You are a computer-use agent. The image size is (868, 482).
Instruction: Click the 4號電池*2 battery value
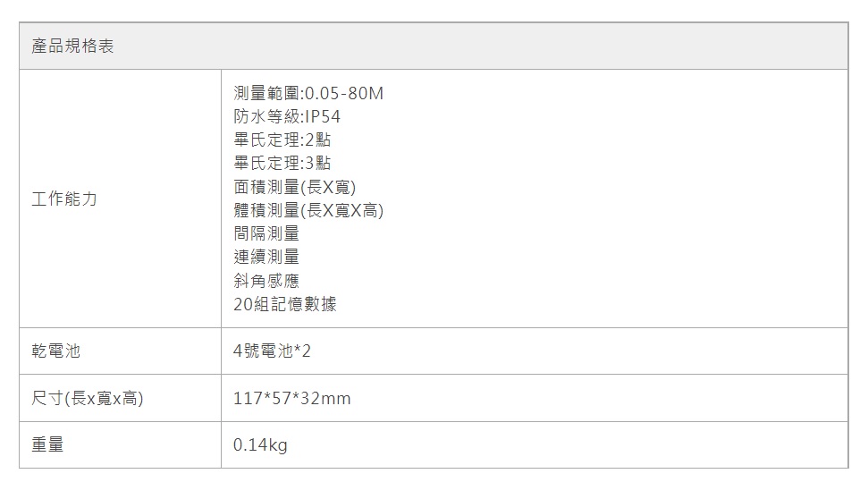(272, 351)
